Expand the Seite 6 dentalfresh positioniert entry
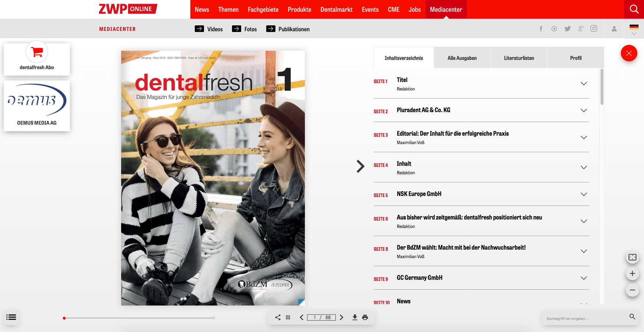Image resolution: width=644 pixels, height=332 pixels. tap(584, 221)
